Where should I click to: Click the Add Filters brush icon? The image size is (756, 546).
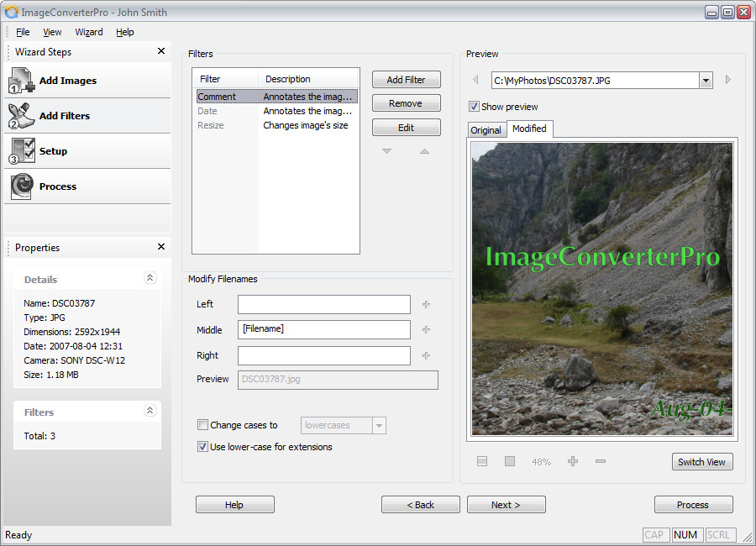coord(22,116)
